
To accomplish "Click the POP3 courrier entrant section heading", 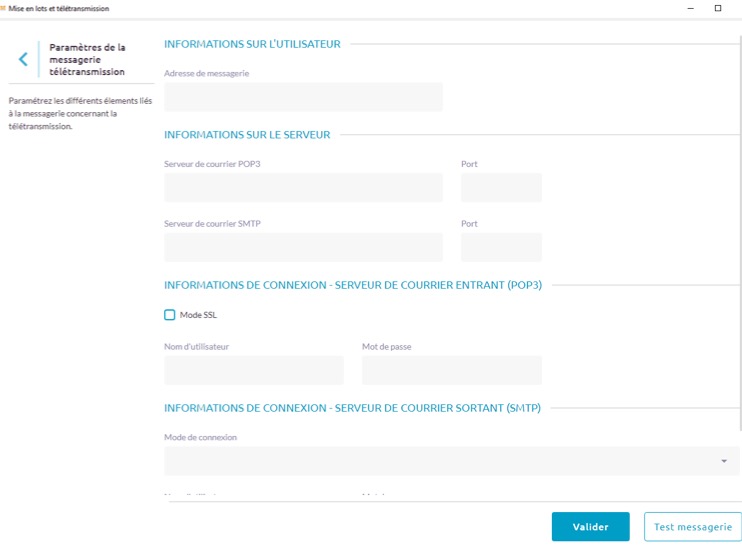I will 353,285.
